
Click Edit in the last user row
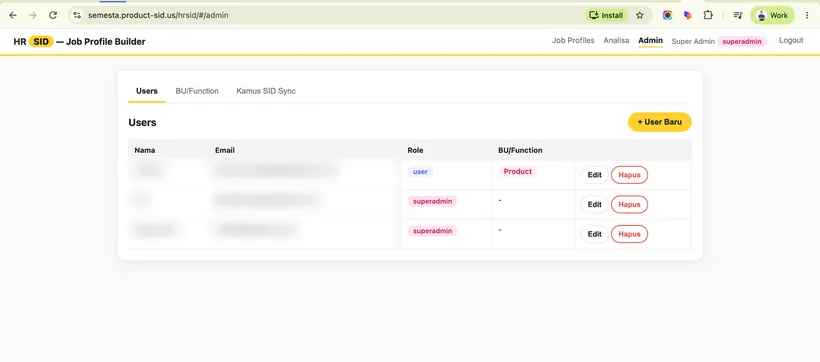[595, 234]
